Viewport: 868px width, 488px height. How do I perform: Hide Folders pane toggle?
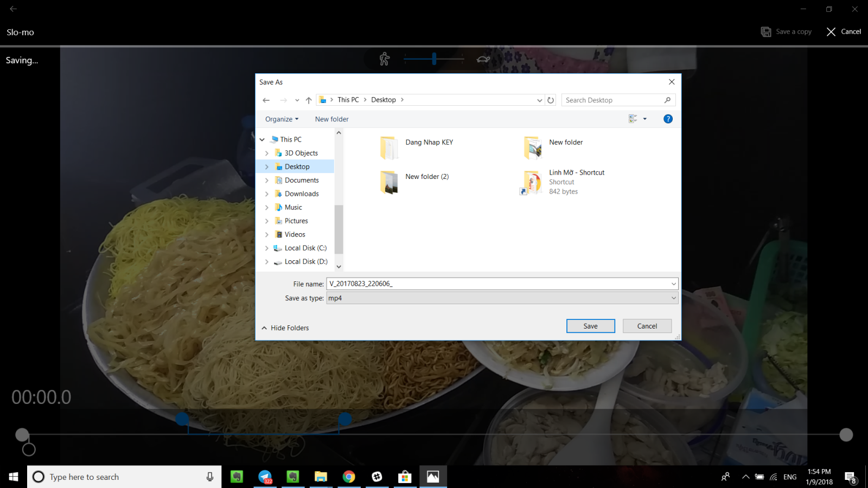click(x=285, y=328)
